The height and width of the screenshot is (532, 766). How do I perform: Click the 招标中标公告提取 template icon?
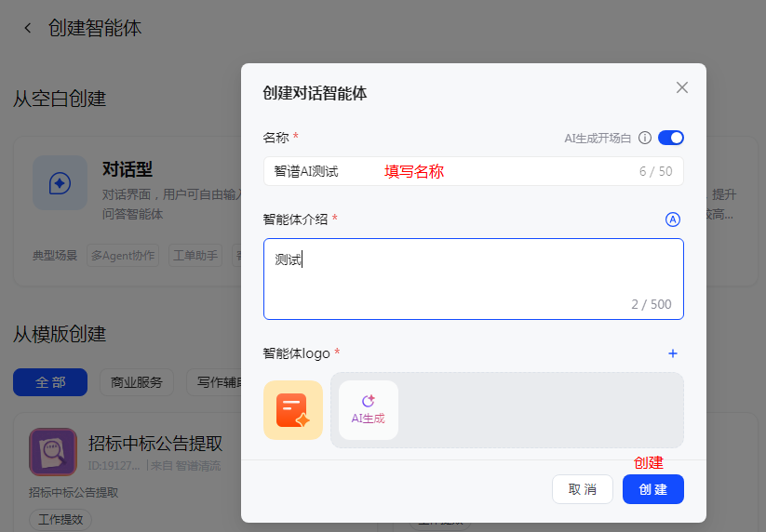(52, 451)
